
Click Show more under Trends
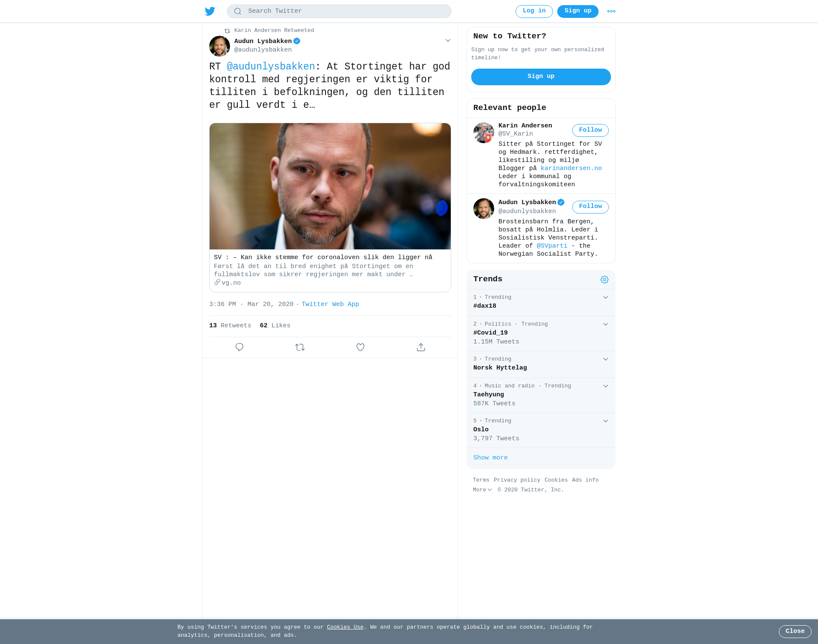tap(490, 458)
